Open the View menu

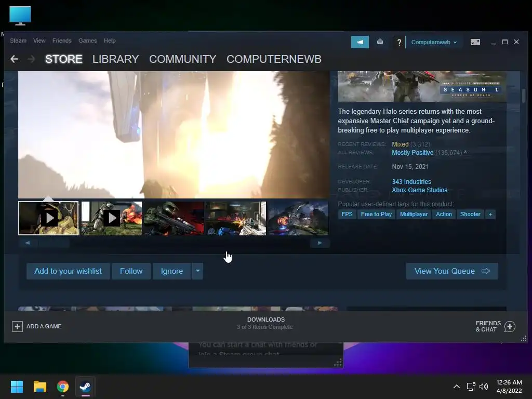(x=39, y=41)
